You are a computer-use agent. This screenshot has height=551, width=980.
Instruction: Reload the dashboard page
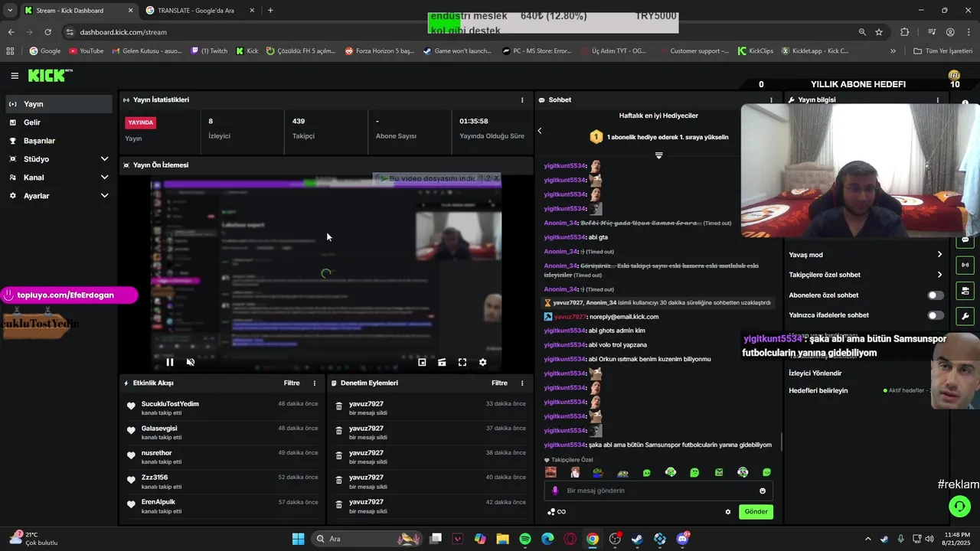pos(47,32)
